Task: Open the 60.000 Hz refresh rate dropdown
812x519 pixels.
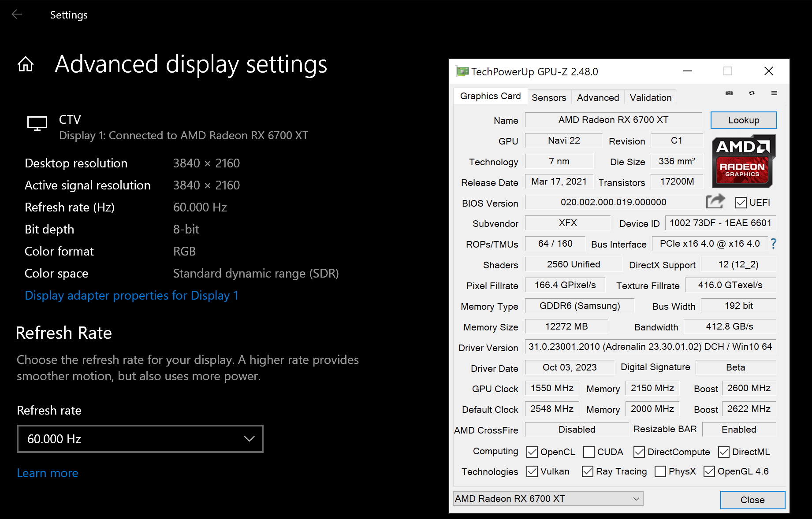Action: [x=140, y=439]
